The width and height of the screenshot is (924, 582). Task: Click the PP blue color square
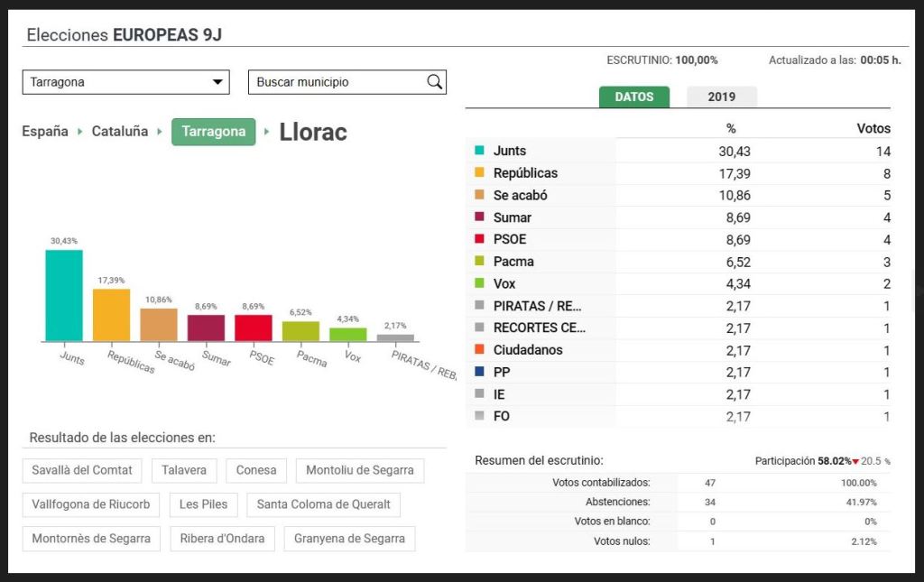479,373
